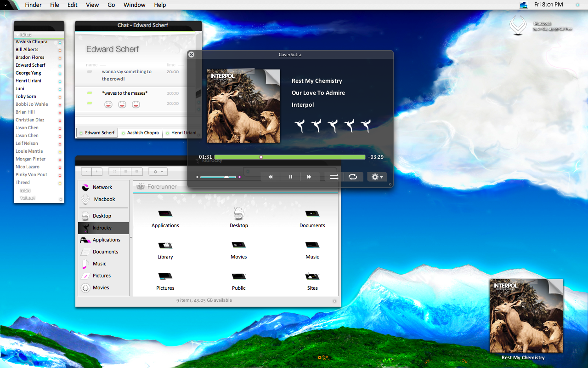This screenshot has width=588, height=368.
Task: Switch to the Henri Liriani chat tab
Action: click(x=181, y=132)
